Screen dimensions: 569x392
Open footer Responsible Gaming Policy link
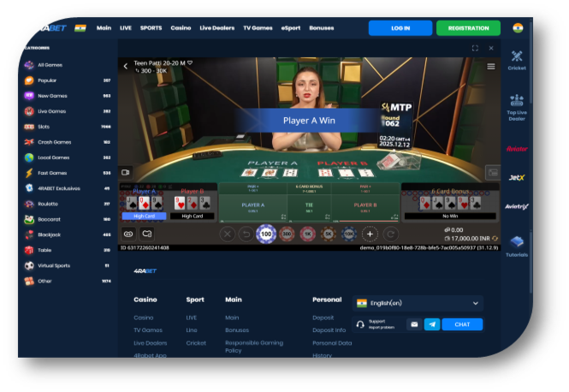pos(254,347)
